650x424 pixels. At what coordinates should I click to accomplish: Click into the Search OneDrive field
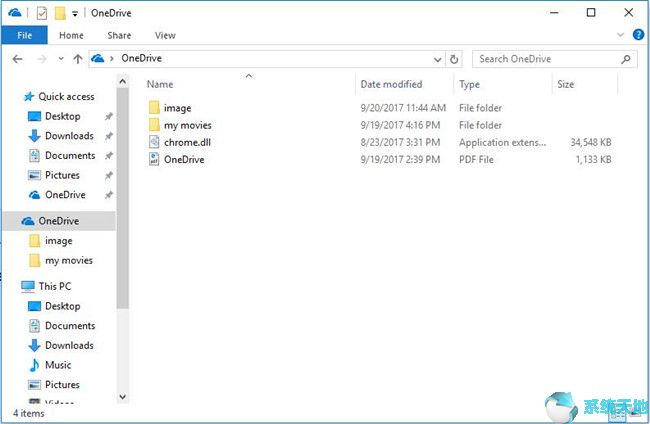coord(555,59)
